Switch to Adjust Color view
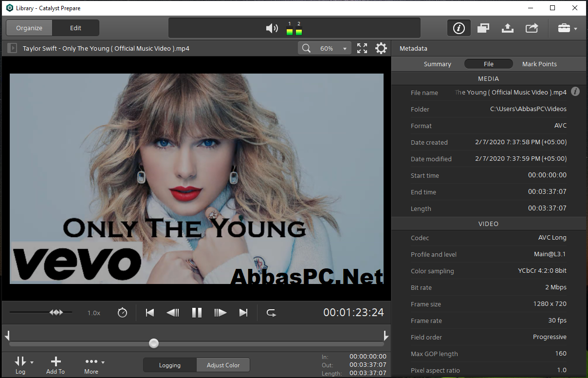 coord(223,365)
